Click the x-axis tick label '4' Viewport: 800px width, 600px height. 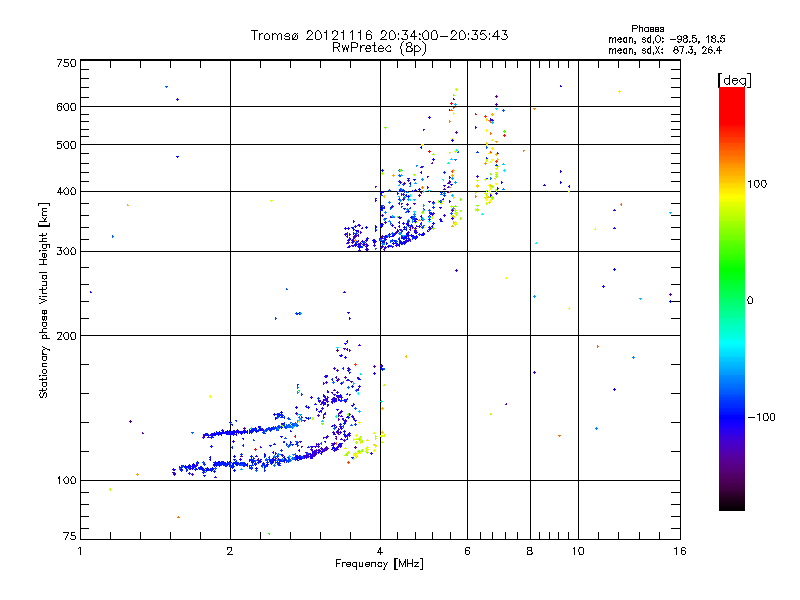tap(380, 551)
